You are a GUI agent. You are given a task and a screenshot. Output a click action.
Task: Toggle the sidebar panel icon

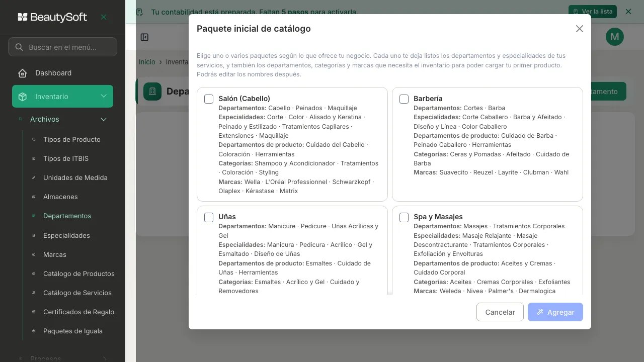[144, 37]
